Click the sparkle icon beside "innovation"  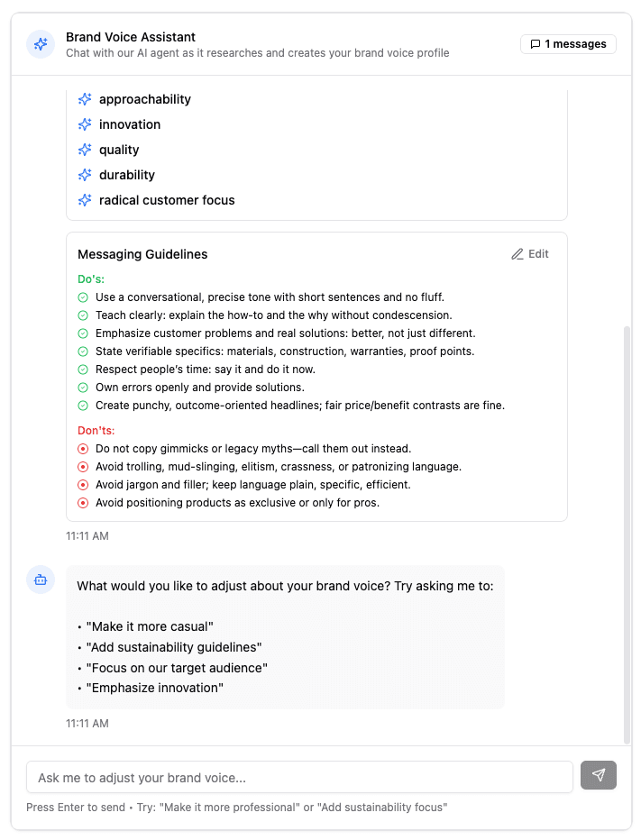(x=84, y=124)
